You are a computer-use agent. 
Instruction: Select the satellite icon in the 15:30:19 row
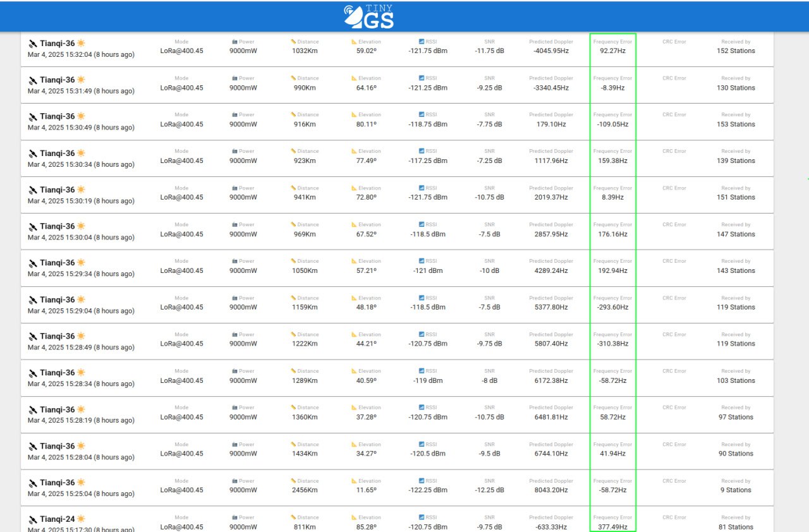33,190
